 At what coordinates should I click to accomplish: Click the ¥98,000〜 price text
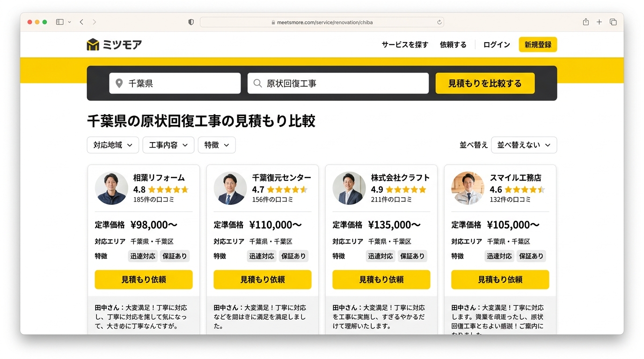pyautogui.click(x=154, y=225)
